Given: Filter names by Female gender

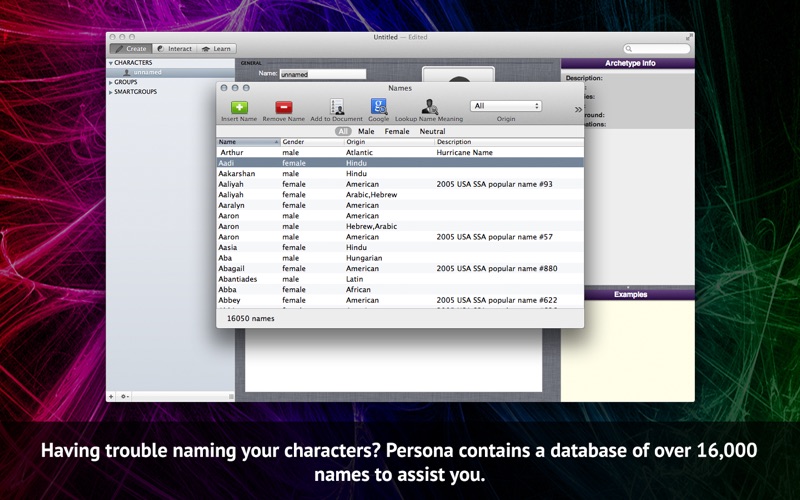Looking at the screenshot, I should [x=397, y=131].
